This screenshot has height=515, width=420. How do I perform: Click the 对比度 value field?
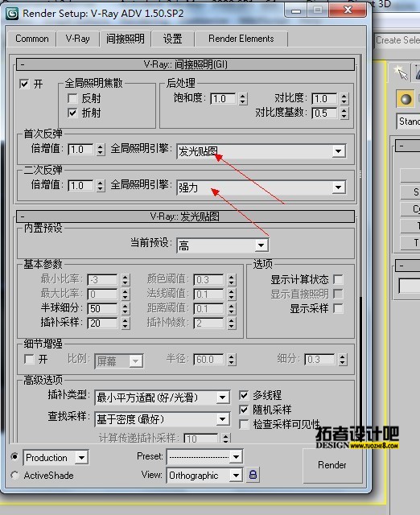(324, 98)
